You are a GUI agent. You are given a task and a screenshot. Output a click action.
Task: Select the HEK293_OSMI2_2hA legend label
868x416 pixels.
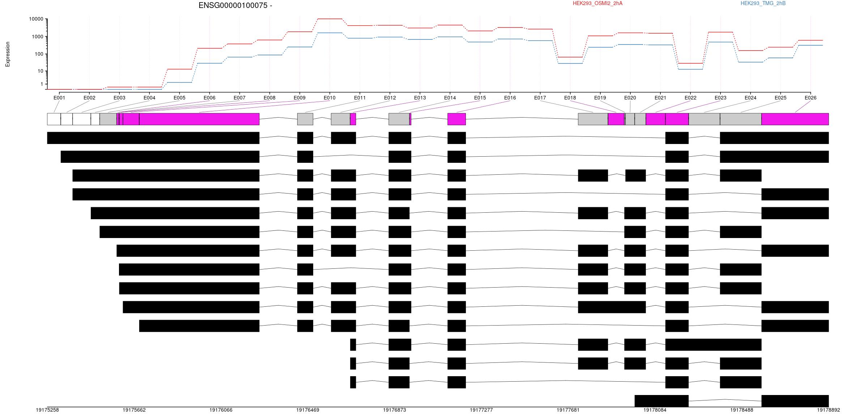(x=597, y=3)
